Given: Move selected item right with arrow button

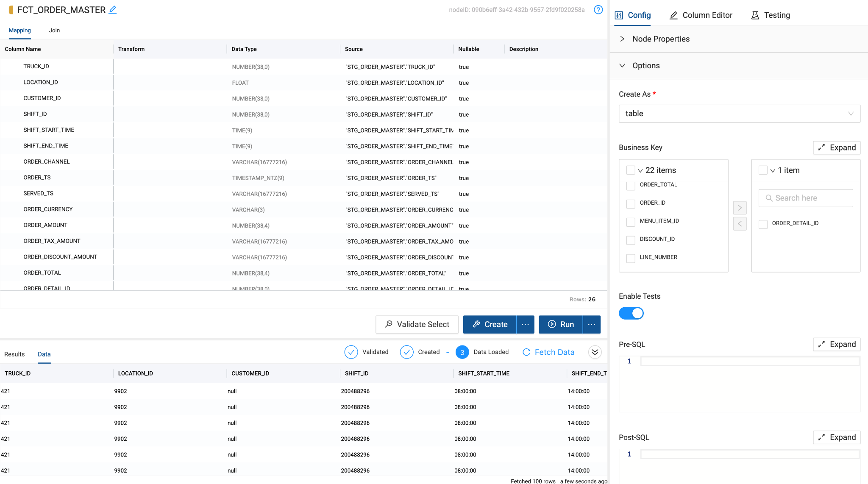Looking at the screenshot, I should pos(740,208).
